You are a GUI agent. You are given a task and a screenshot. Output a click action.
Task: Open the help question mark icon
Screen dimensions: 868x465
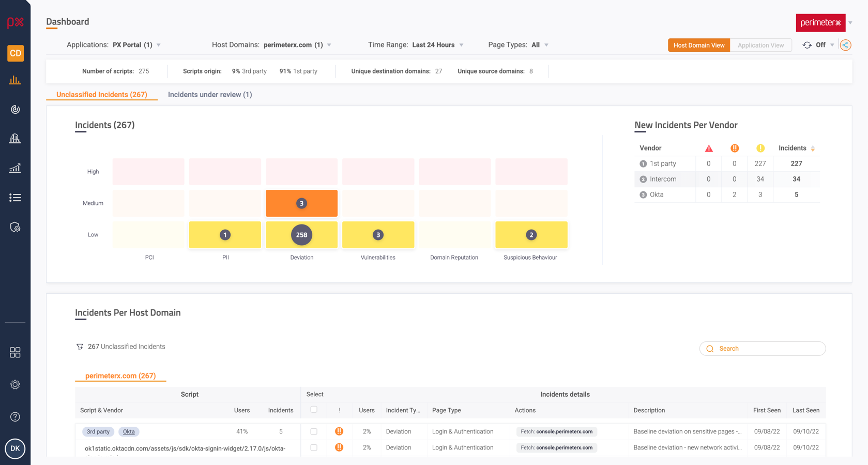(x=15, y=417)
